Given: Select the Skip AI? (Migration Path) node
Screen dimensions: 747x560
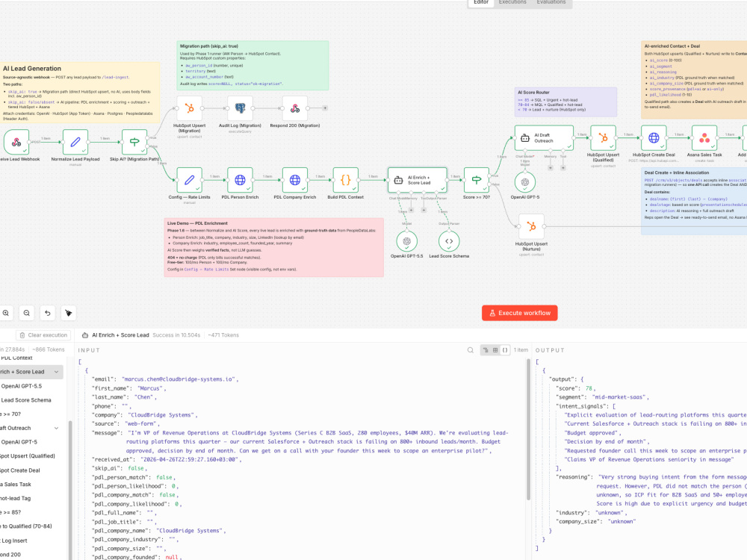Looking at the screenshot, I should point(134,142).
